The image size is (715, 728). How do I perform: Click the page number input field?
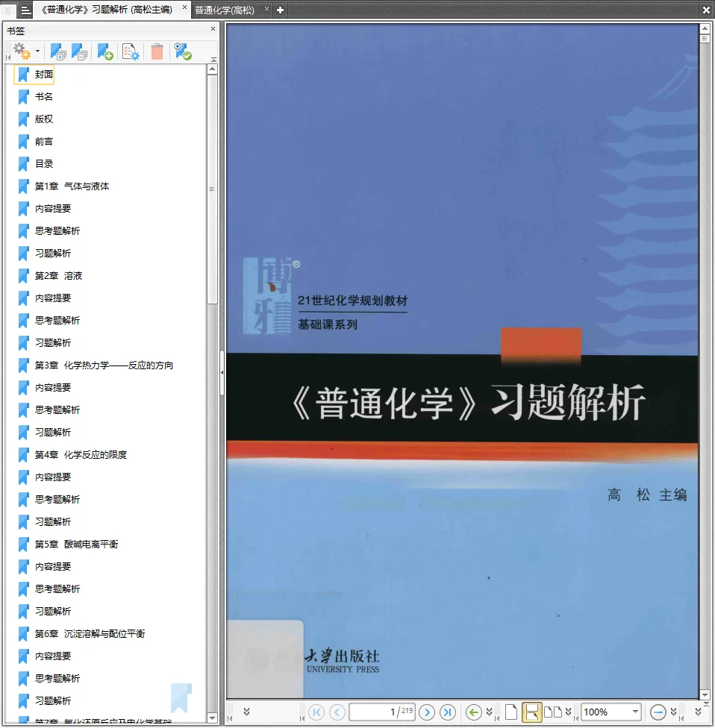pyautogui.click(x=382, y=712)
